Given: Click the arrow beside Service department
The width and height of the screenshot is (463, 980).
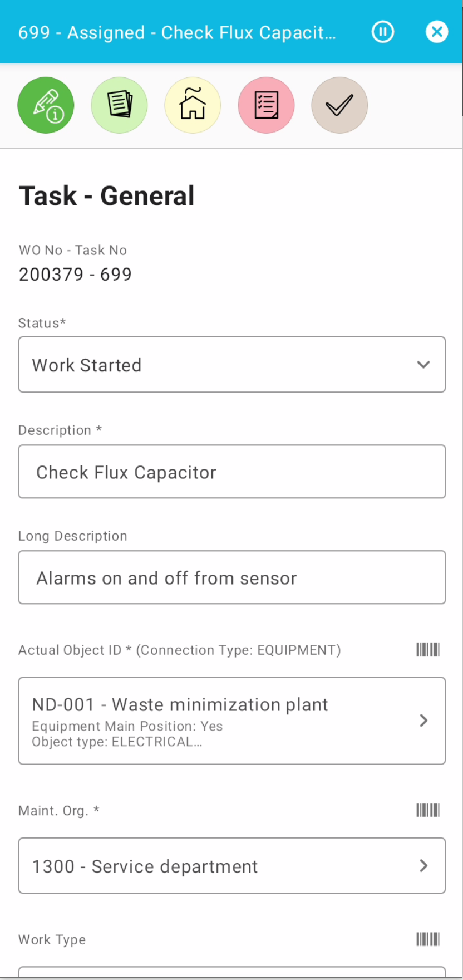Looking at the screenshot, I should tap(423, 866).
